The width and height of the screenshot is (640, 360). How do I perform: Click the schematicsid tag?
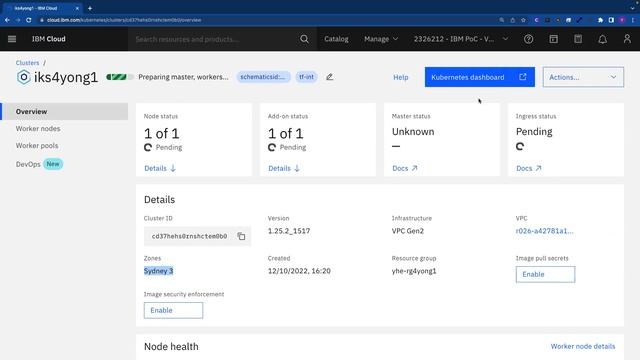(x=263, y=77)
